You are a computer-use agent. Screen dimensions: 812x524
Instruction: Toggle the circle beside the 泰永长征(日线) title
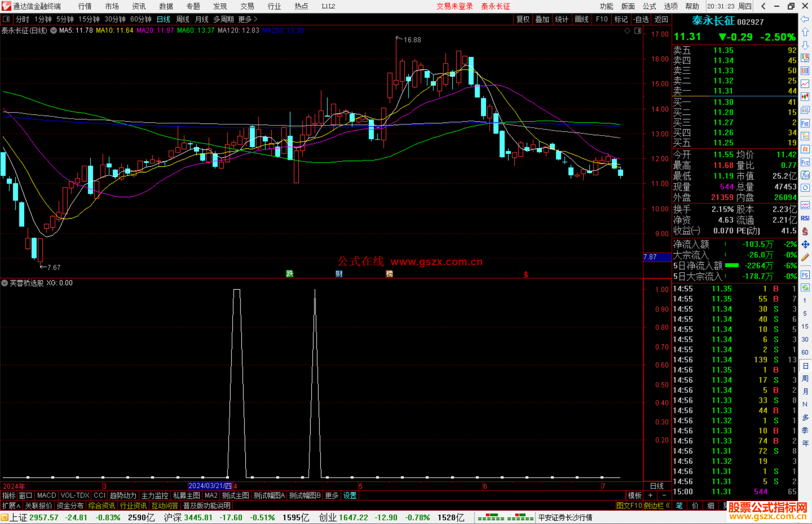pos(54,30)
